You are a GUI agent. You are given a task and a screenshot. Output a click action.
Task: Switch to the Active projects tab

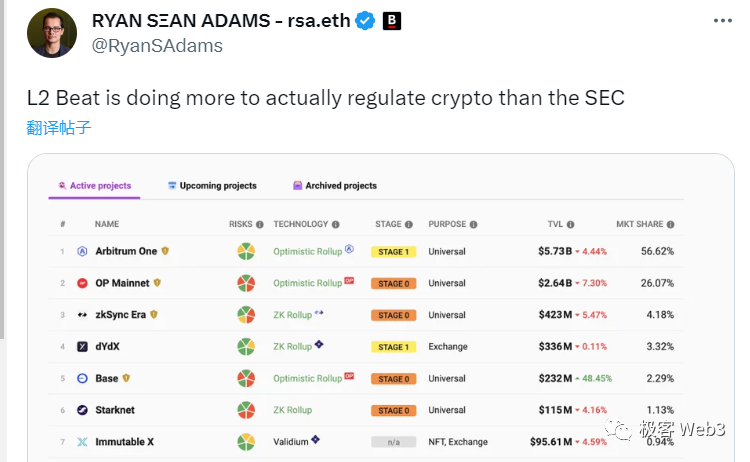tap(95, 186)
